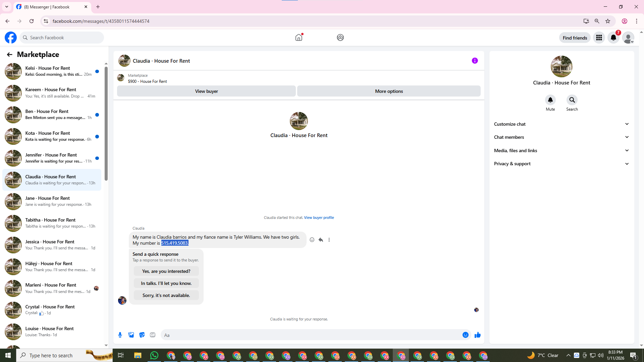The image size is (644, 362).
Task: Open Tabitha House For Rent conversation
Action: (52, 223)
